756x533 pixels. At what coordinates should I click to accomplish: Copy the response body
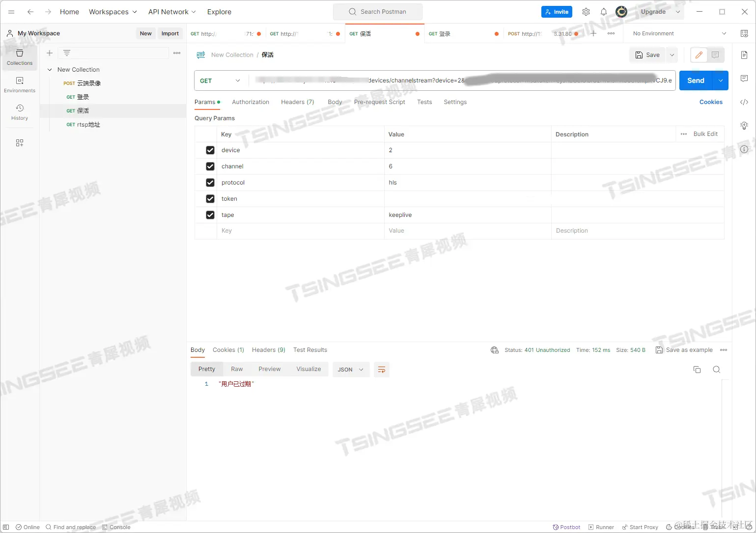[697, 370]
